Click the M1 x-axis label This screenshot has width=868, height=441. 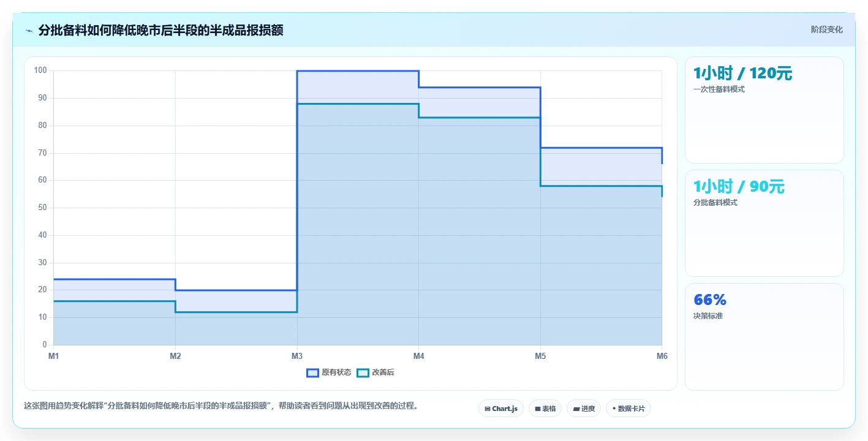pos(53,356)
